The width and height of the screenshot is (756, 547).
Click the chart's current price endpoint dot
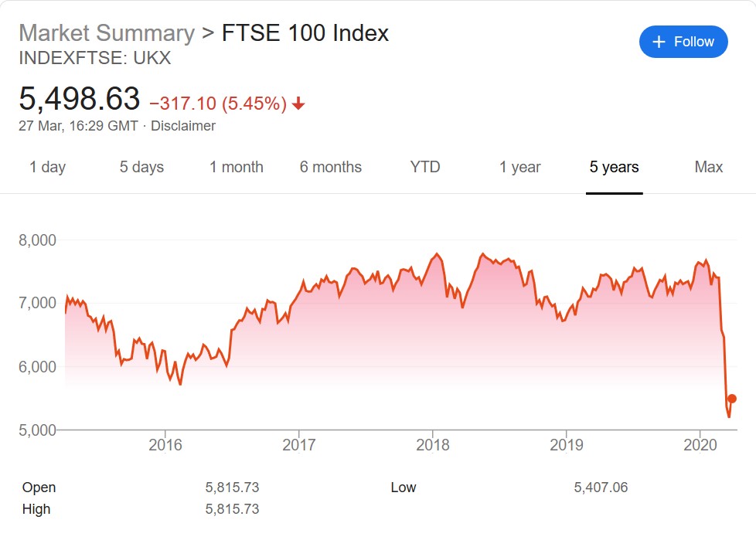732,399
